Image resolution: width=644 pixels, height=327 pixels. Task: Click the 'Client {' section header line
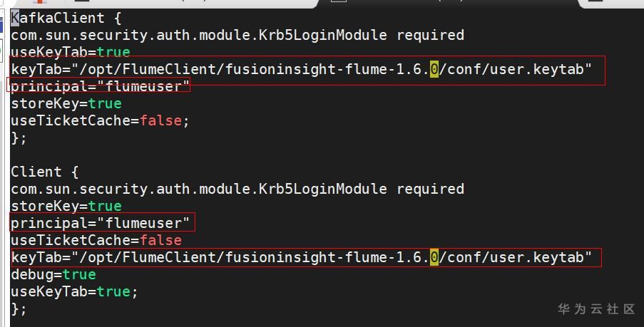click(x=46, y=172)
